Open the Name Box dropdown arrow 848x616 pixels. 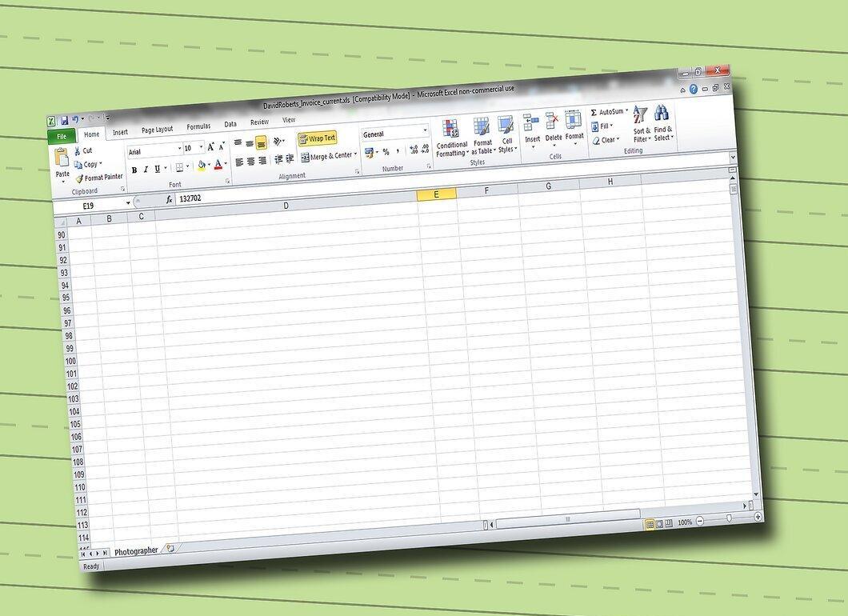pos(128,203)
